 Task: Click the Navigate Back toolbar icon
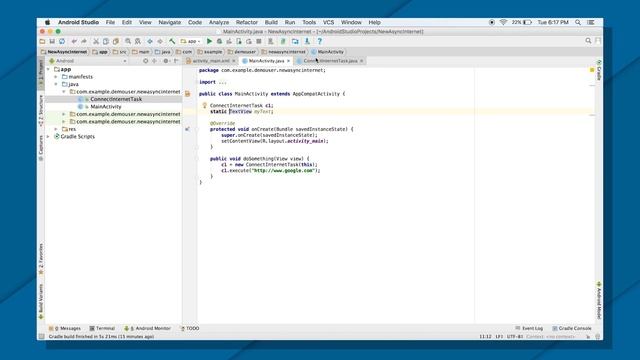click(150, 41)
